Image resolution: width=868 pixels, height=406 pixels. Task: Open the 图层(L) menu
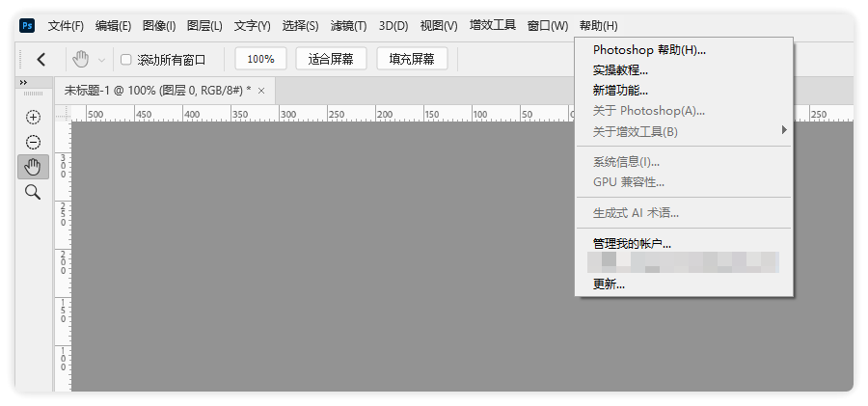tap(204, 25)
